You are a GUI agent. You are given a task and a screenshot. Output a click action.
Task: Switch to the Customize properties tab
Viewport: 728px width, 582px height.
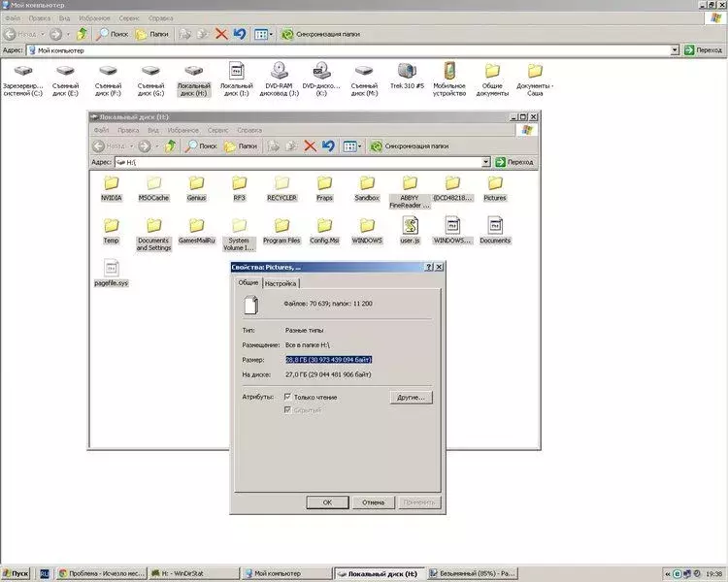pos(281,283)
